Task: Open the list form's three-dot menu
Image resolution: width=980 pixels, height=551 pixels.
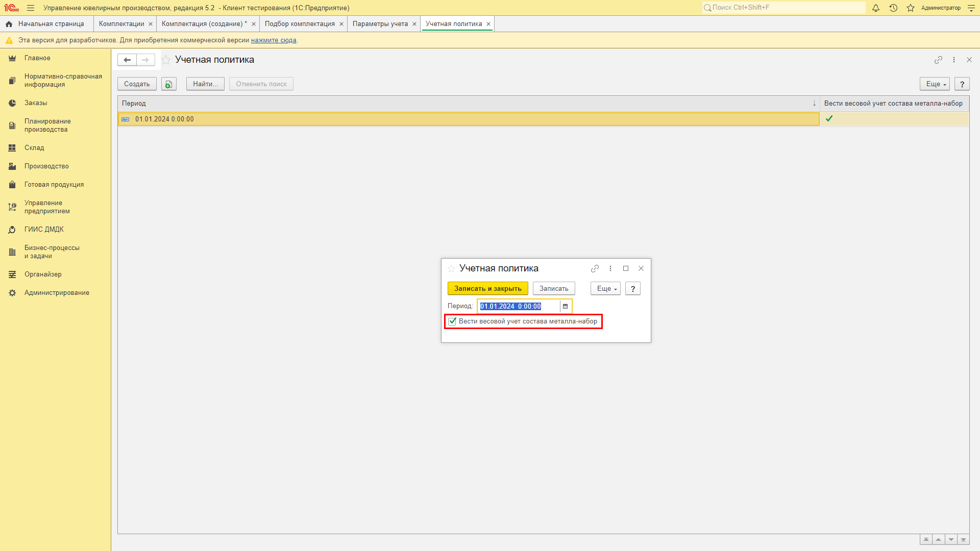Action: [x=954, y=60]
